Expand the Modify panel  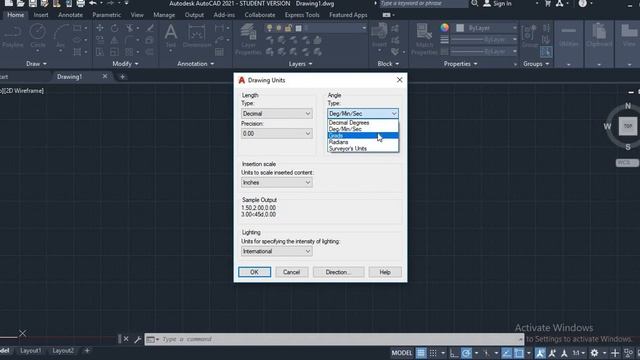(x=125, y=64)
